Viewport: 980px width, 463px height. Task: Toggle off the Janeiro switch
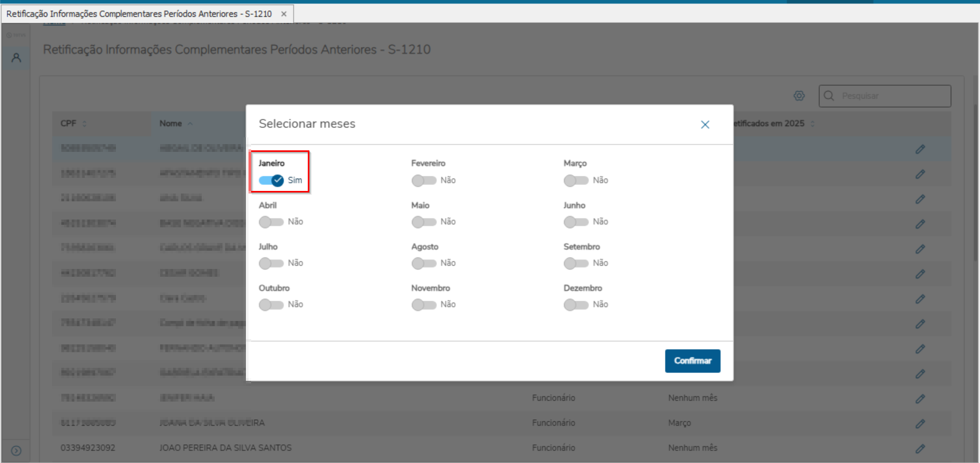271,181
